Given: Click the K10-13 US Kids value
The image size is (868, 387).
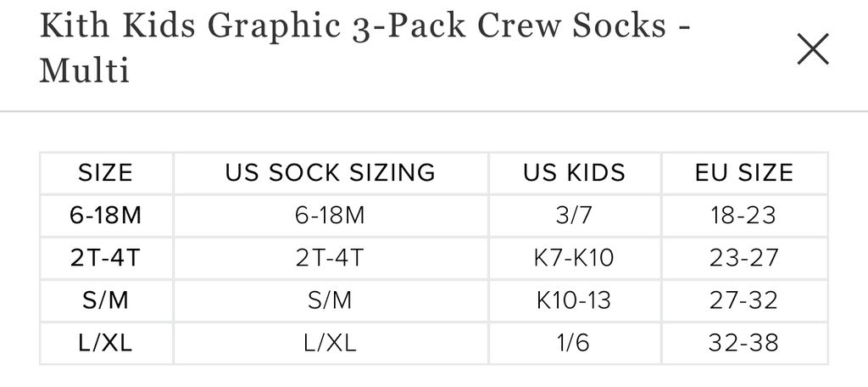Looking at the screenshot, I should (x=575, y=300).
